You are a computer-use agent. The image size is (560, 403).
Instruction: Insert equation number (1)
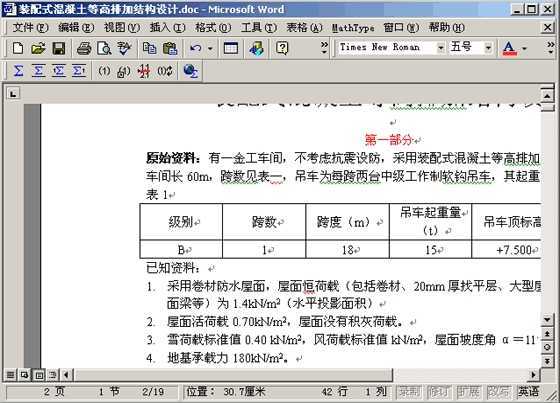click(104, 71)
